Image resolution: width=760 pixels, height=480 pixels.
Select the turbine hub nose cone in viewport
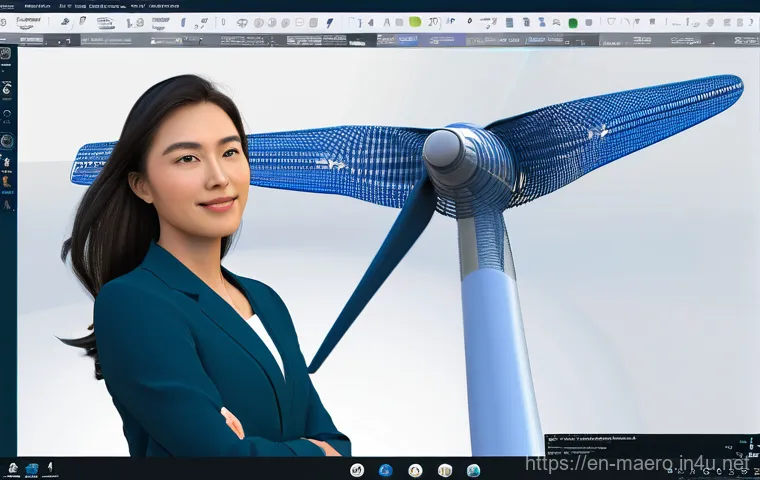pyautogui.click(x=443, y=148)
